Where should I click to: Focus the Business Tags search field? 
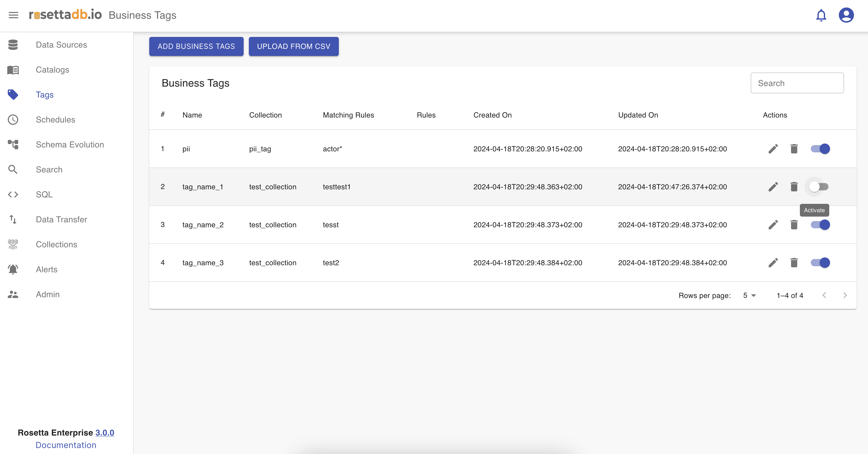click(x=797, y=83)
